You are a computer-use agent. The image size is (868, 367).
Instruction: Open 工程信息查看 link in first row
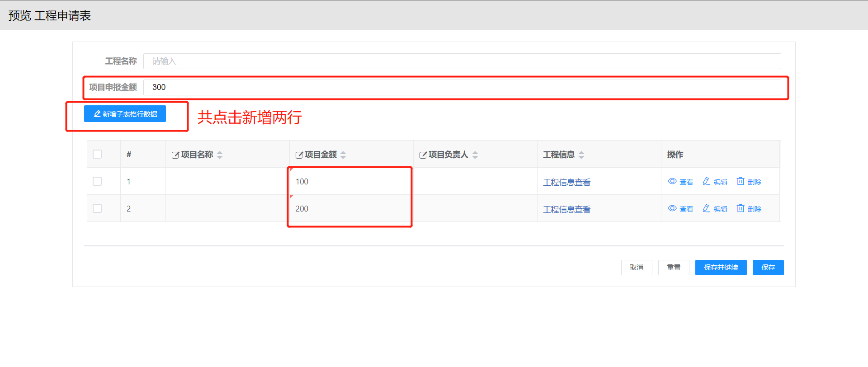[566, 182]
